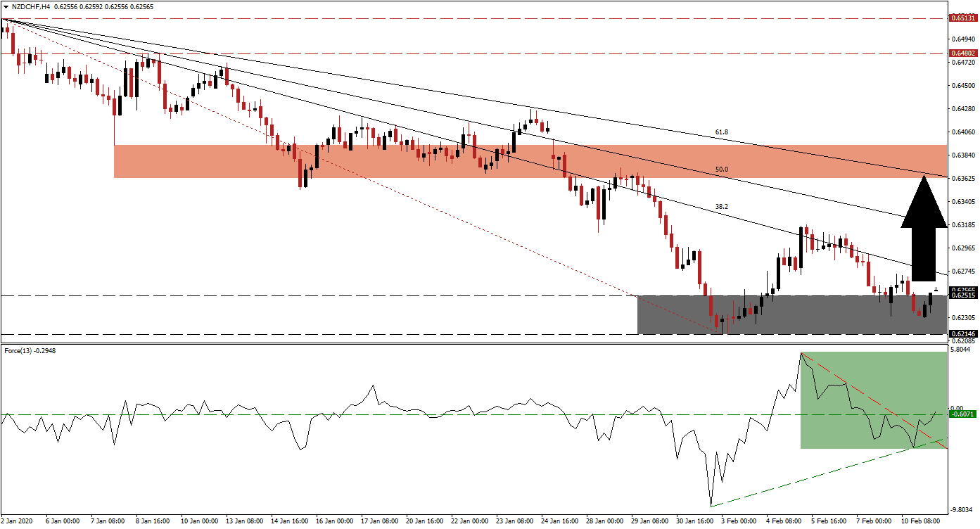Screen dimensions: 980x529
Task: Click the 0.64720 price axis value
Action: point(962,63)
